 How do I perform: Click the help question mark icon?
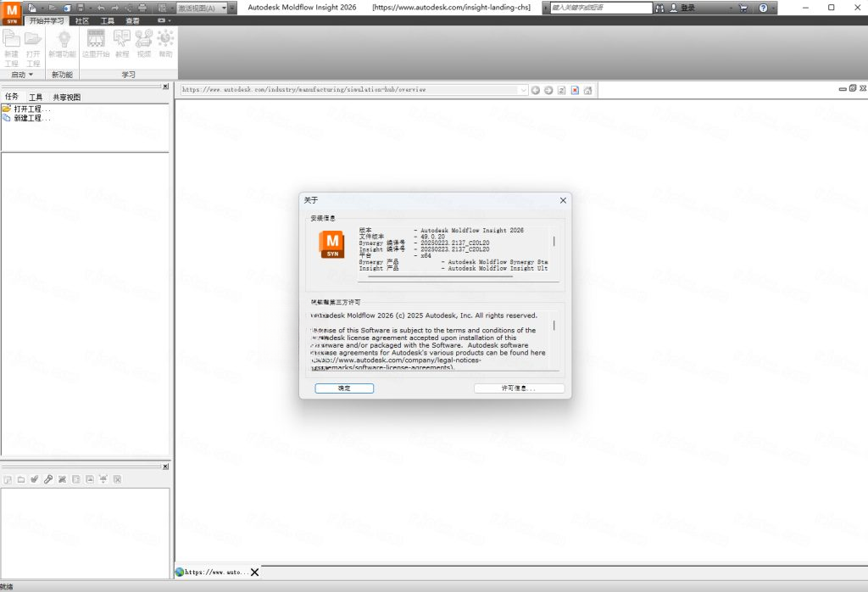tap(764, 8)
